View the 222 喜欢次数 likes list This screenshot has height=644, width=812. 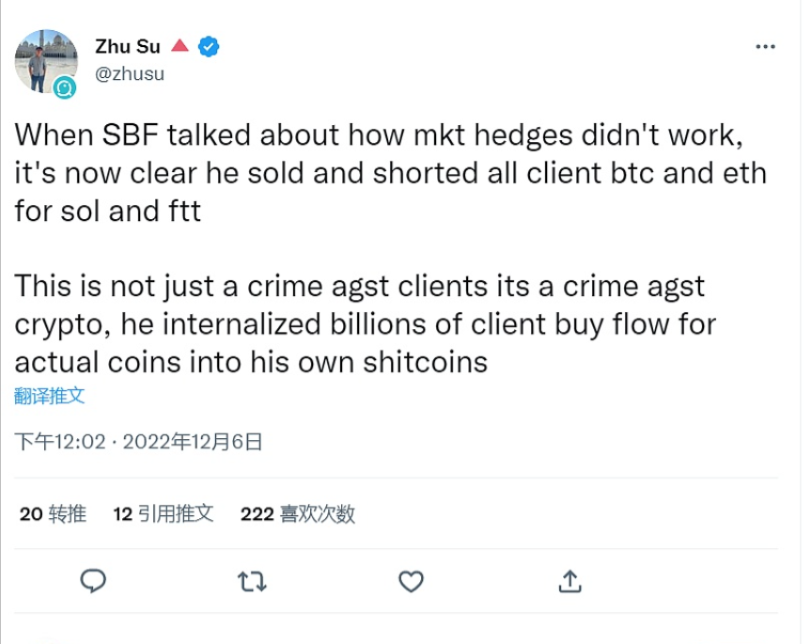297,513
